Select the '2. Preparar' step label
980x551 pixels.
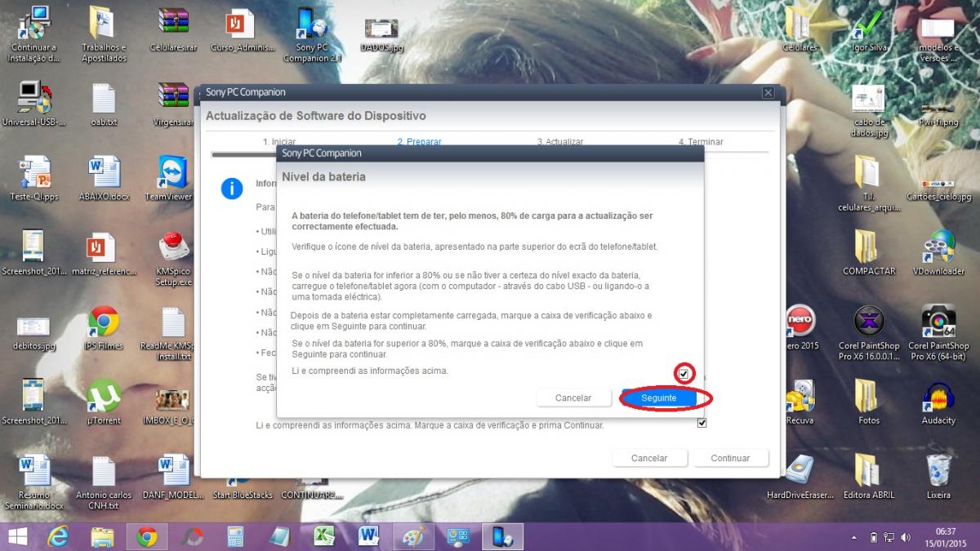[419, 142]
